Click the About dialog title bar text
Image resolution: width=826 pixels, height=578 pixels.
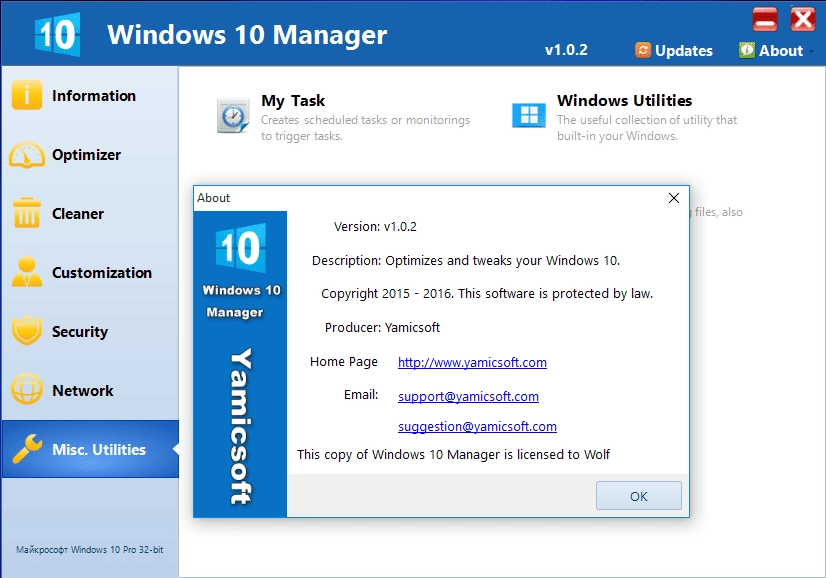pyautogui.click(x=213, y=198)
